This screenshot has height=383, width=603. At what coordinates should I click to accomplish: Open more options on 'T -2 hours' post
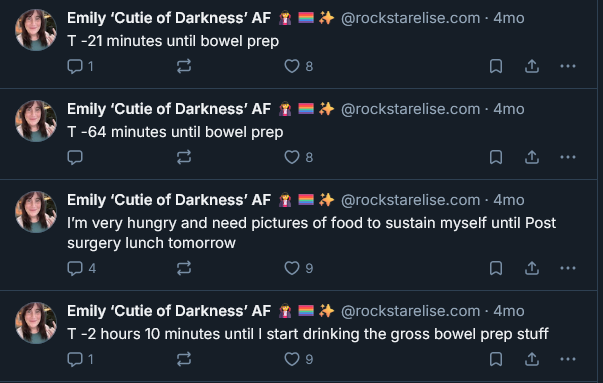click(x=568, y=359)
